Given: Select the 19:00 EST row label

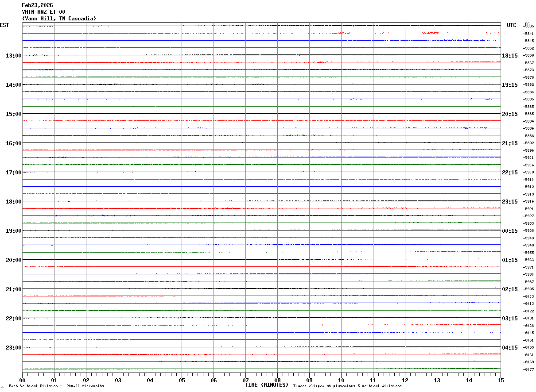Looking at the screenshot, I should (x=14, y=231).
